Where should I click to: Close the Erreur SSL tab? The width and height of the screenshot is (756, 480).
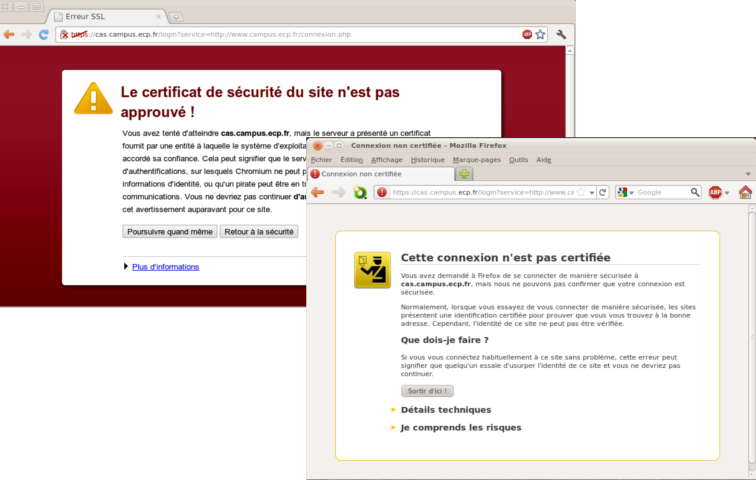click(x=158, y=16)
